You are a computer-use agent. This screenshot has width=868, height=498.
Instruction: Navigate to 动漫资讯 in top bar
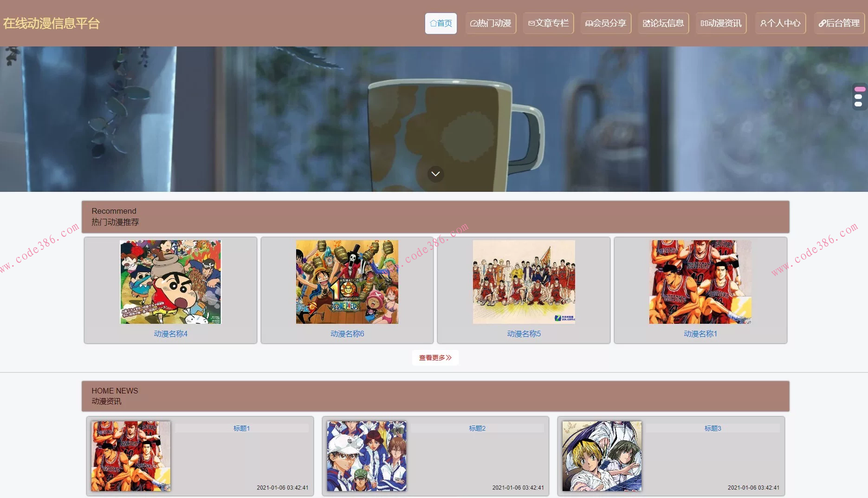tap(721, 23)
